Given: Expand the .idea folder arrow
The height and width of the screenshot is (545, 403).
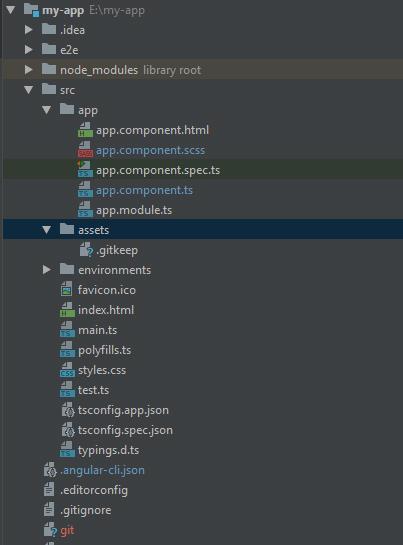Looking at the screenshot, I should pos(29,30).
